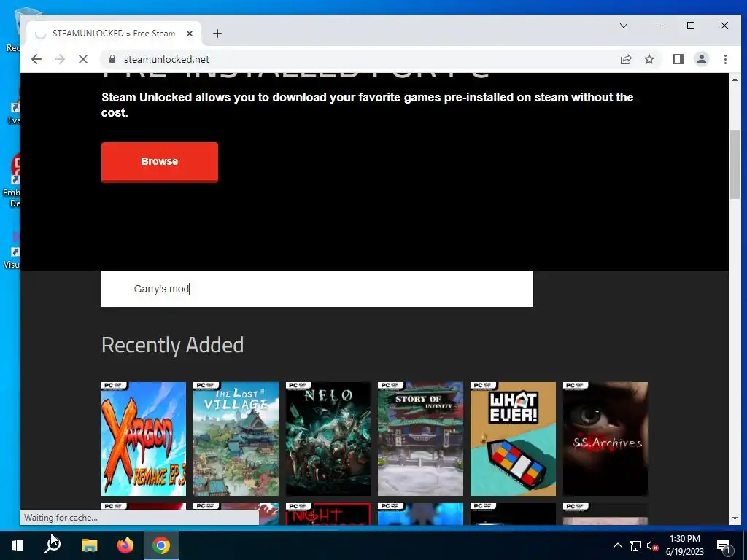Open the NELO game thumbnail
747x560 pixels.
click(328, 438)
